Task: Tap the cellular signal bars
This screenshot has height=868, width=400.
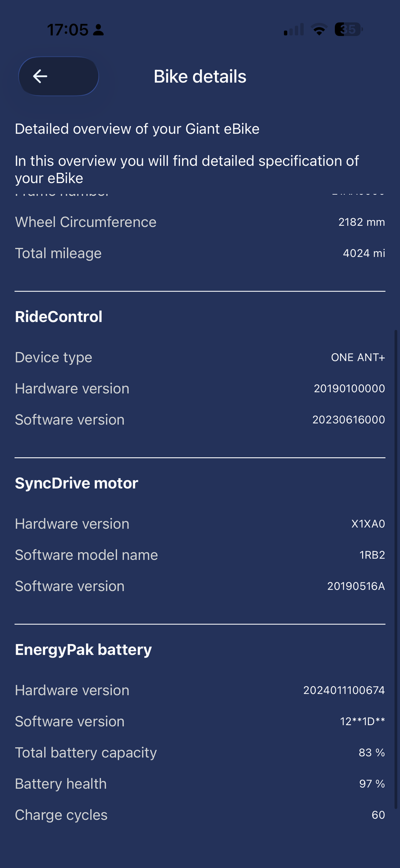Action: click(294, 30)
